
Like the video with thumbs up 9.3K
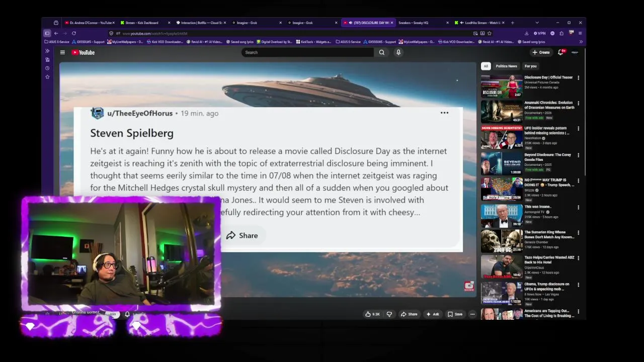(372, 314)
